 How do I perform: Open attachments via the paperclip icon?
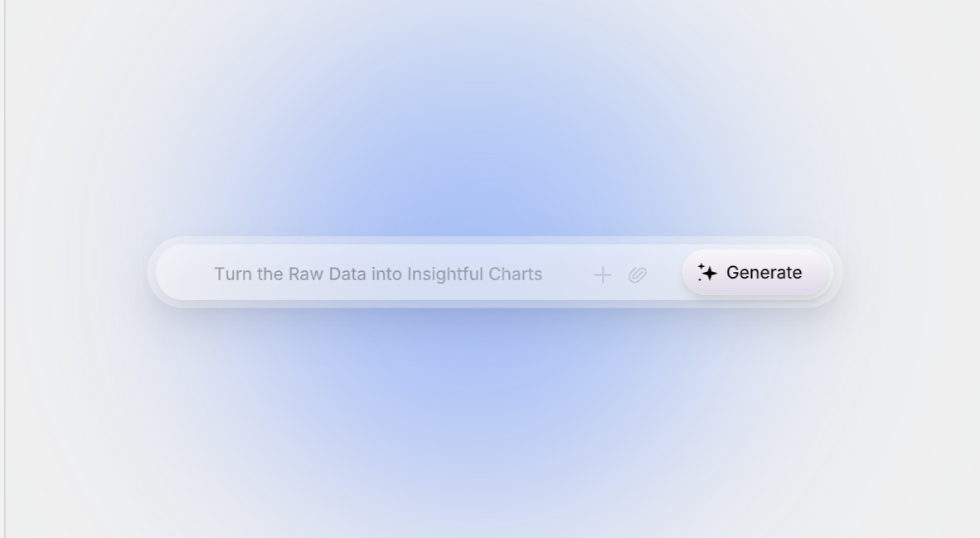[637, 274]
